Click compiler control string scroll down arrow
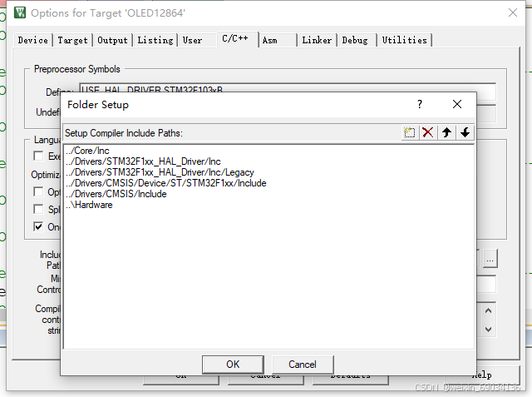532x397 pixels. pyautogui.click(x=488, y=329)
